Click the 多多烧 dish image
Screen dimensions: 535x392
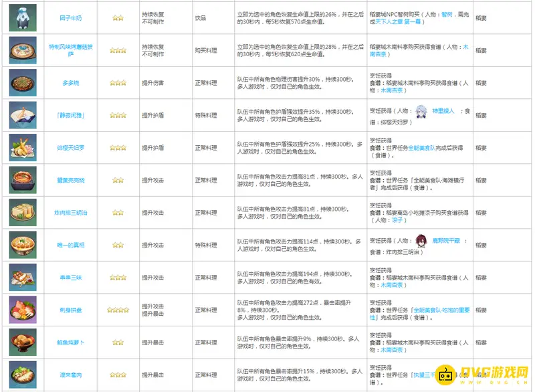[23, 83]
